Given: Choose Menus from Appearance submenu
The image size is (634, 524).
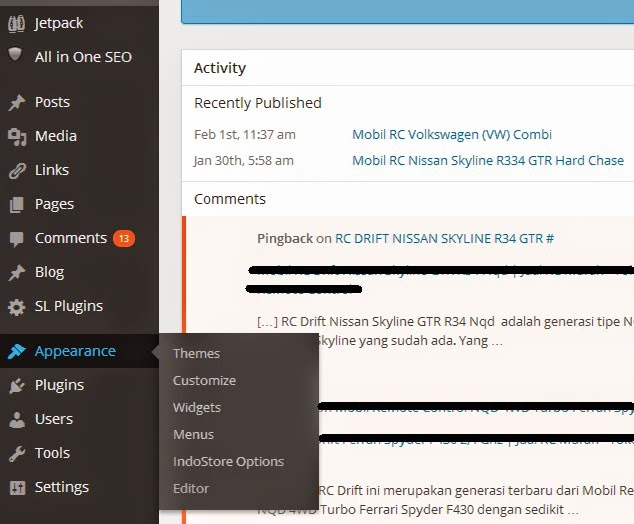Looking at the screenshot, I should 193,435.
